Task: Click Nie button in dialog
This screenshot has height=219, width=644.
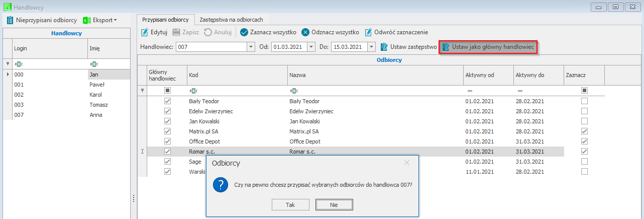Action: pyautogui.click(x=334, y=205)
